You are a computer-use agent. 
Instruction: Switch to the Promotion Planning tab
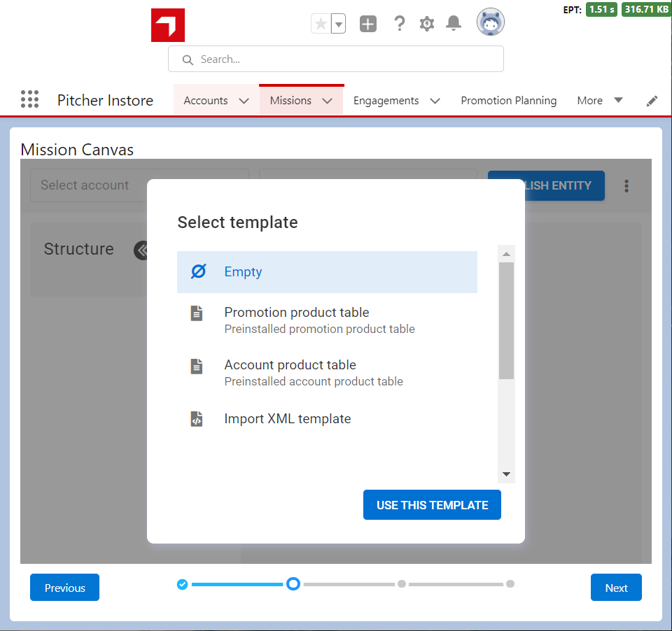click(508, 101)
